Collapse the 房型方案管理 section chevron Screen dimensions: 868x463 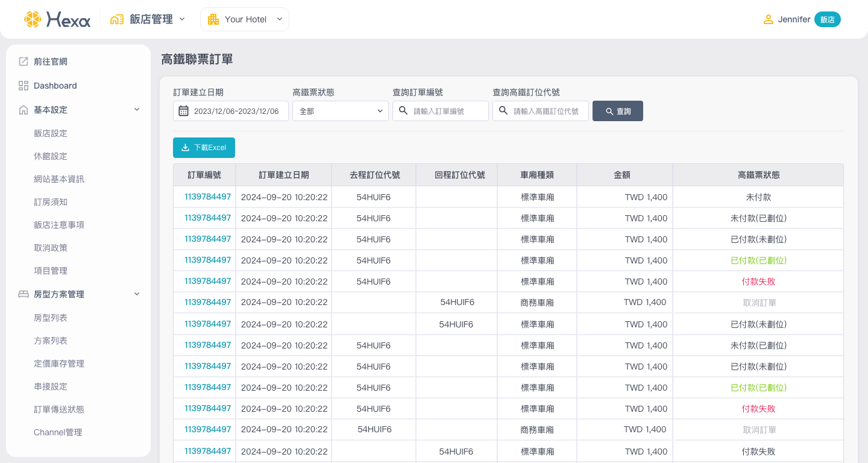(137, 294)
